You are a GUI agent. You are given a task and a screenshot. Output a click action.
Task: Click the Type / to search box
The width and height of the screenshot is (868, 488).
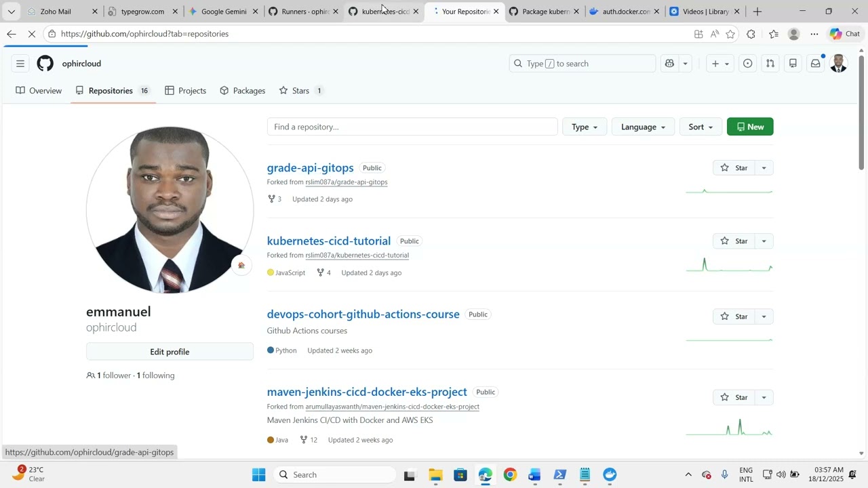(x=583, y=64)
